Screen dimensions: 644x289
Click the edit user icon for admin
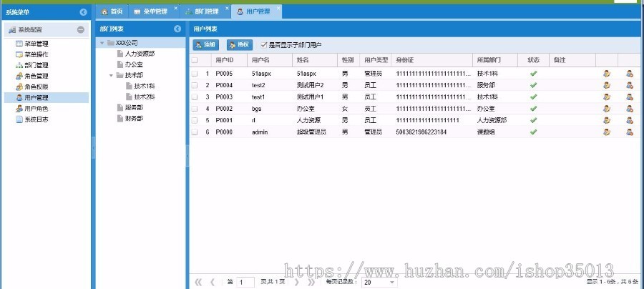click(607, 132)
